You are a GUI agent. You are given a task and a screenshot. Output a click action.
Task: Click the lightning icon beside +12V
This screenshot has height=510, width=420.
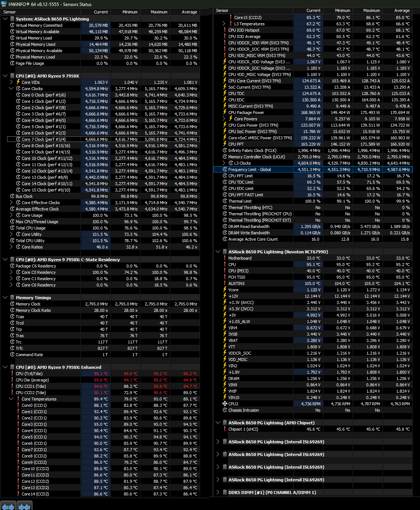pos(225,296)
